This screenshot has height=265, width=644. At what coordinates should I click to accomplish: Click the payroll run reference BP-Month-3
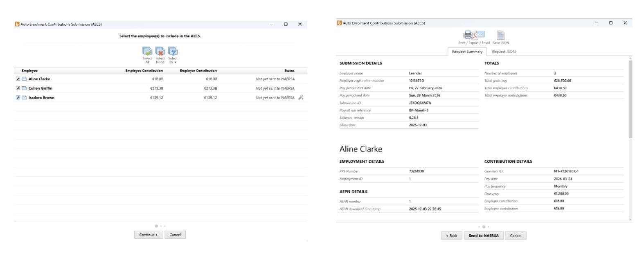(419, 110)
